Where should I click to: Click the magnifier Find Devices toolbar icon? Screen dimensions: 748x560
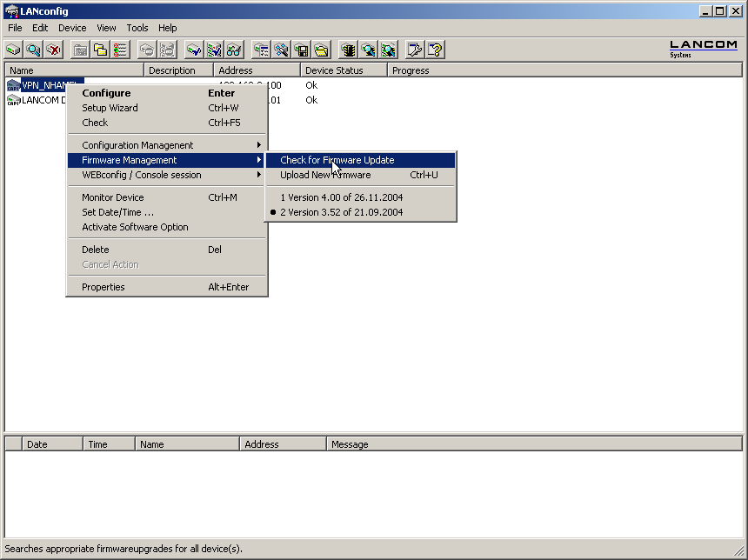[33, 50]
